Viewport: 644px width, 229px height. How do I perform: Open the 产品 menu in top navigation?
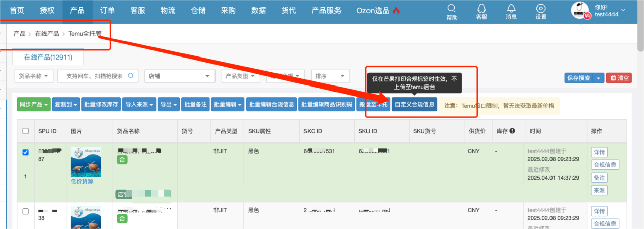click(x=77, y=11)
